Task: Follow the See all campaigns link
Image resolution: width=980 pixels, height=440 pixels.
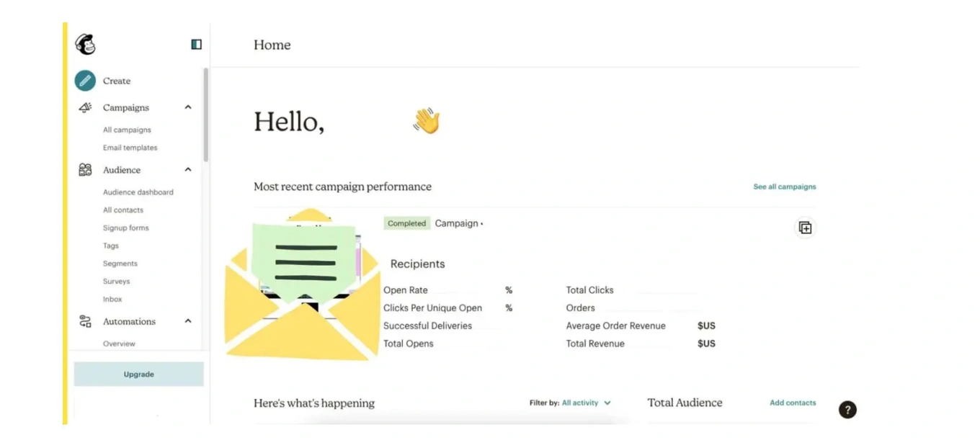Action: coord(785,187)
